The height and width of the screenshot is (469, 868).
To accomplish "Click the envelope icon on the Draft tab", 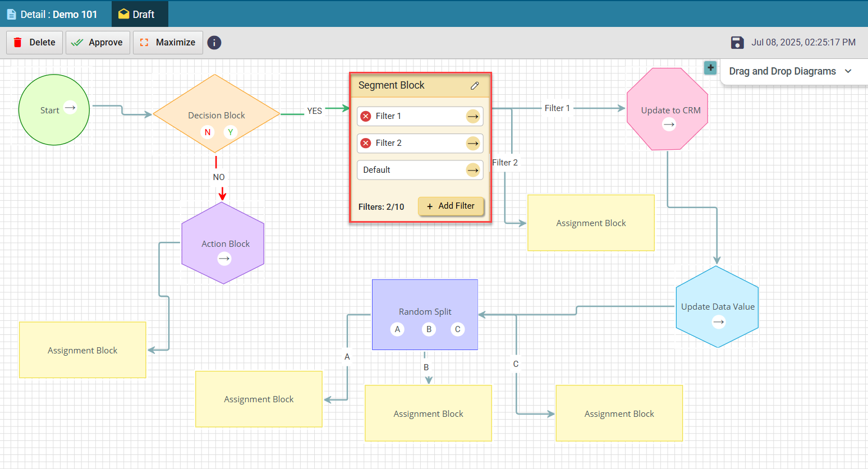I will [x=123, y=14].
